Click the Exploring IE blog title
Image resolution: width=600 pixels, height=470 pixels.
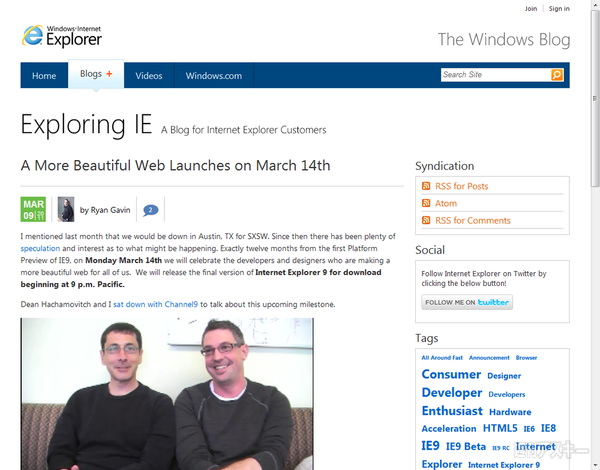(x=86, y=124)
